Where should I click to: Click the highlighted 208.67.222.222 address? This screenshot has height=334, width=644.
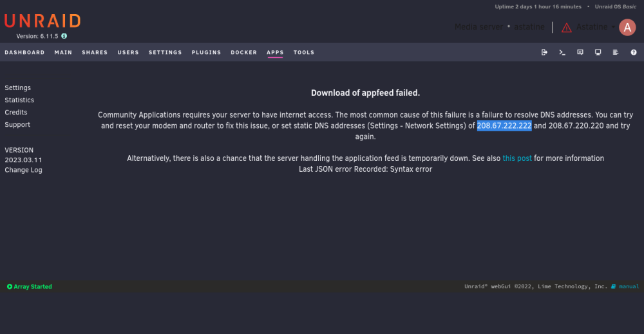(504, 125)
